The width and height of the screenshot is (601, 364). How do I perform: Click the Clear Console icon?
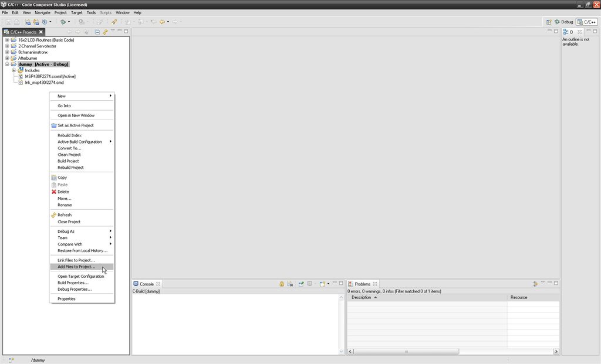pos(290,284)
